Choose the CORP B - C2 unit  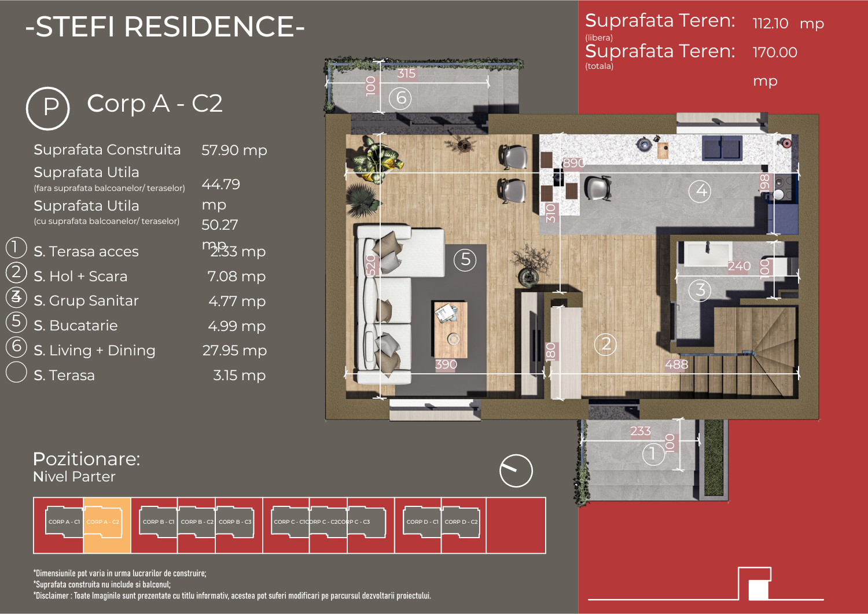pos(197,522)
